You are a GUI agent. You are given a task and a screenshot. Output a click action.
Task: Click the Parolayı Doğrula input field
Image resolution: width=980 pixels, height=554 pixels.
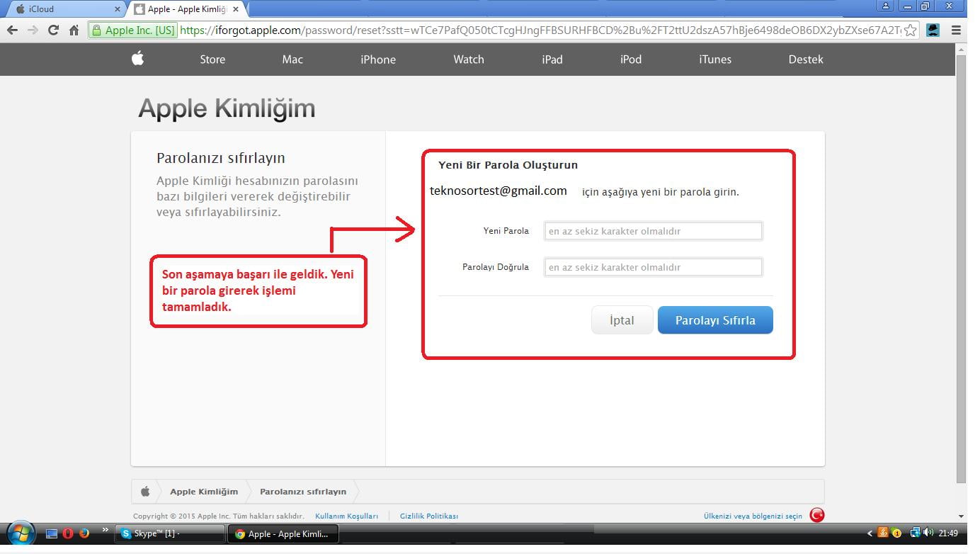pos(653,267)
